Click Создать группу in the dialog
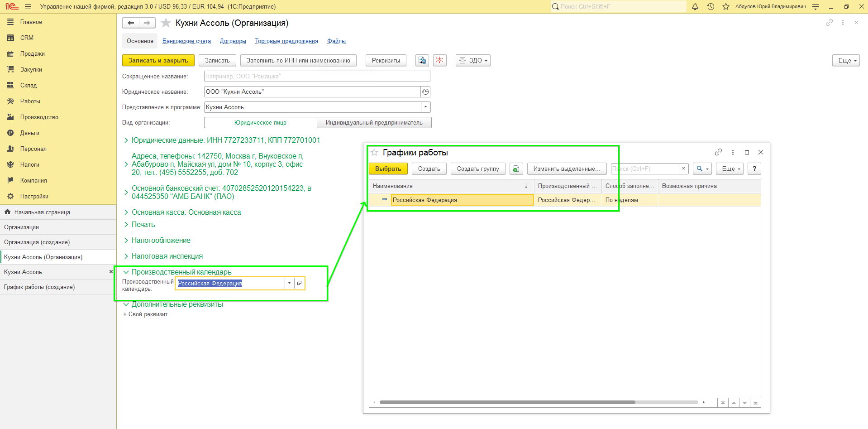868x429 pixels. [x=478, y=169]
